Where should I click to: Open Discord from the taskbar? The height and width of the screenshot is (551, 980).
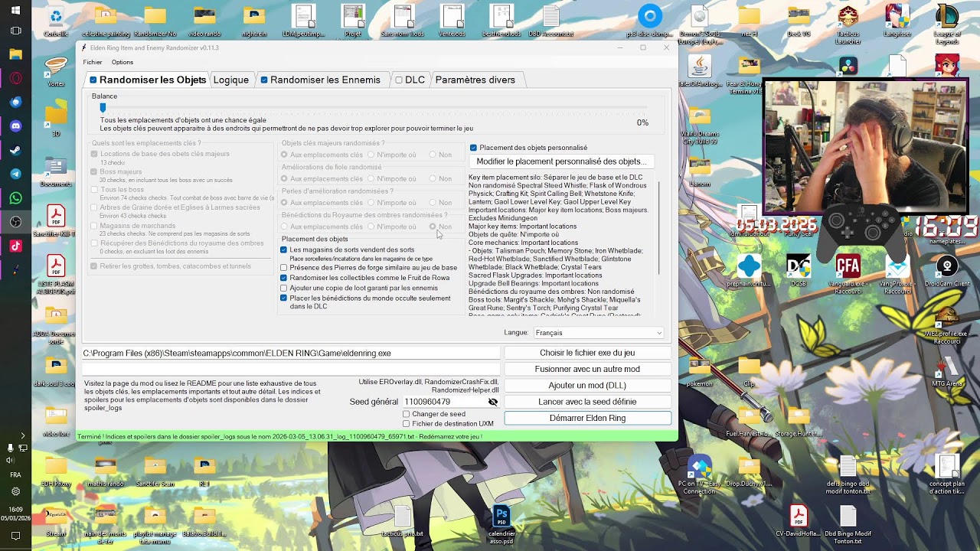(x=16, y=126)
